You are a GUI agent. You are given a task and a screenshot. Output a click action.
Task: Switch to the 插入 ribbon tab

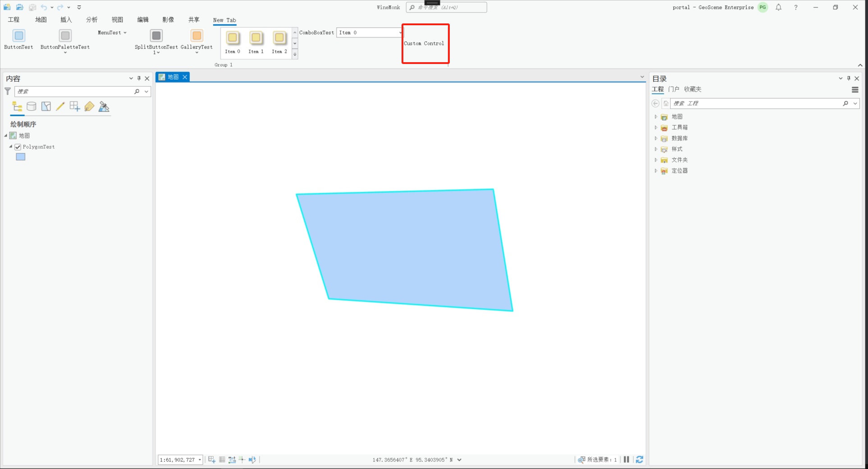(66, 20)
